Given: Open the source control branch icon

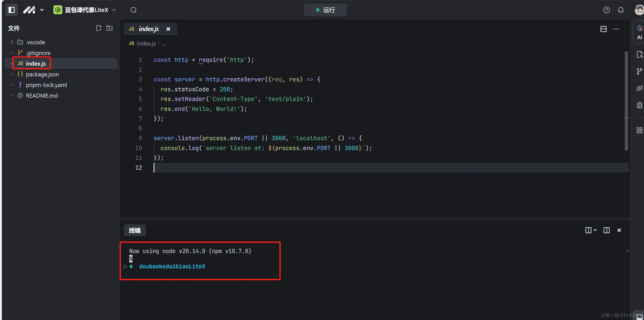Looking at the screenshot, I should coord(639,71).
